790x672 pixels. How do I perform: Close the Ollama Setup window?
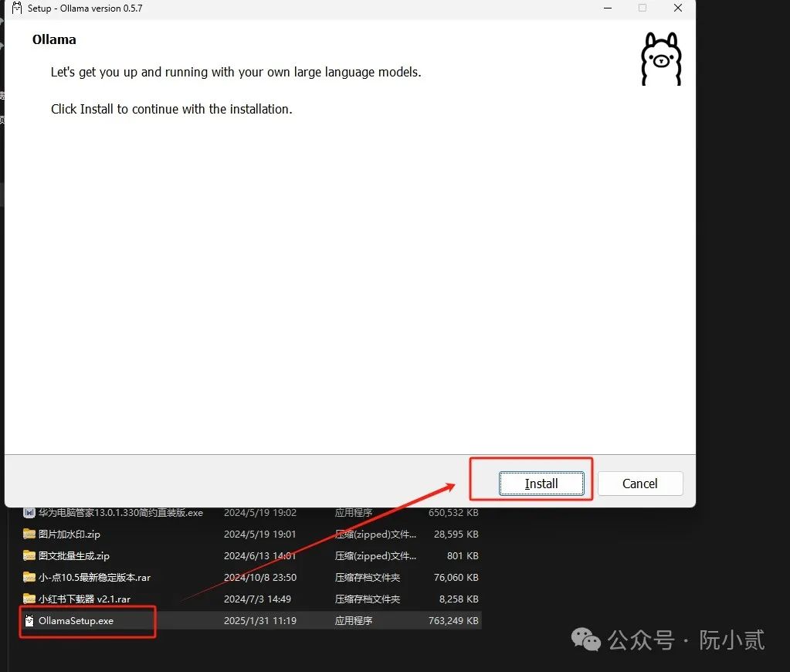[x=678, y=8]
